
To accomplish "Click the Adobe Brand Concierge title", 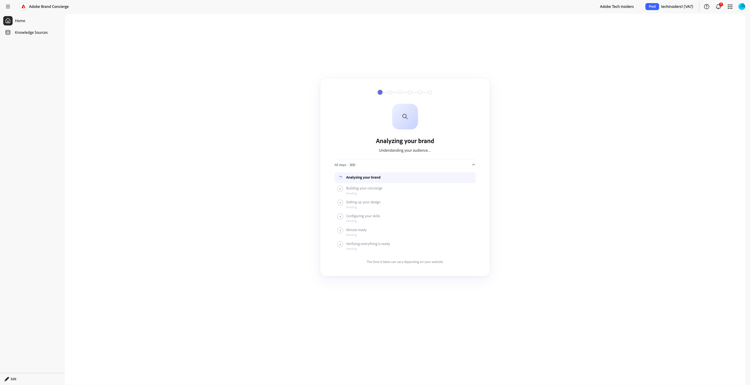I will pos(49,6).
